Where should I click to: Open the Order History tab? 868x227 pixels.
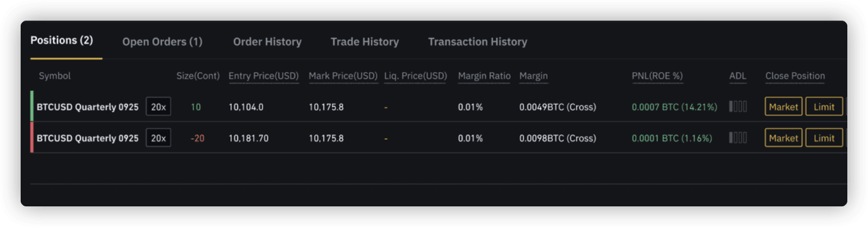point(267,42)
